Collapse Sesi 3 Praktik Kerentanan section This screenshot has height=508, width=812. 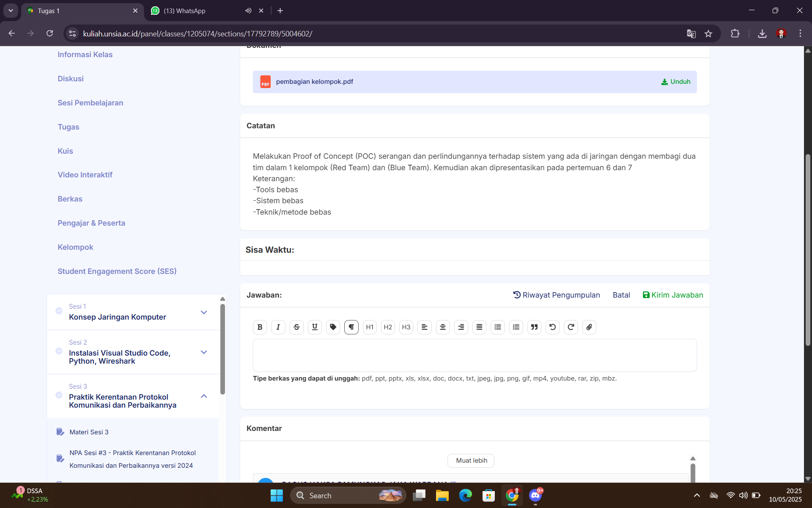pos(204,396)
